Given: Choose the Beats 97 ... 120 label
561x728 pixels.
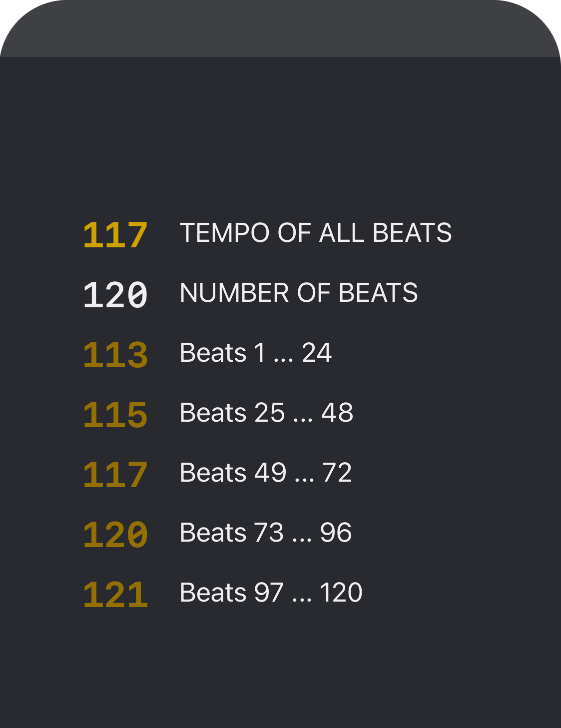Looking at the screenshot, I should coord(271,593).
